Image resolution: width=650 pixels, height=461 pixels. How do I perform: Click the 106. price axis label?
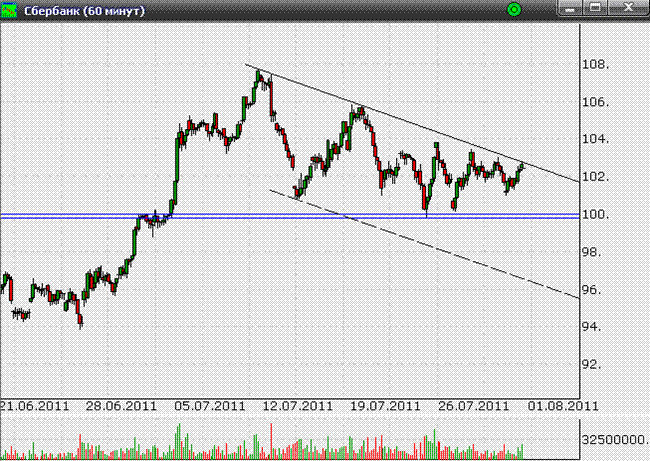tap(596, 102)
